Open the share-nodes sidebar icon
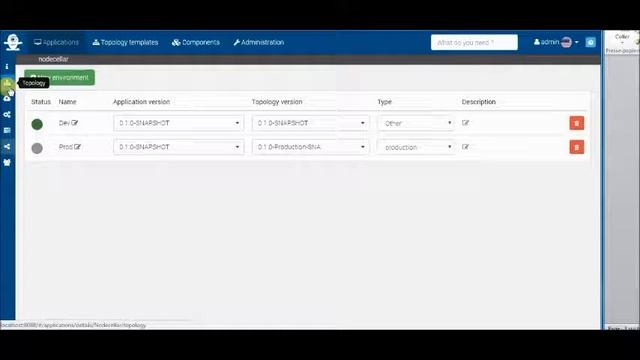Screen dimensions: 640x360 pyautogui.click(x=7, y=147)
